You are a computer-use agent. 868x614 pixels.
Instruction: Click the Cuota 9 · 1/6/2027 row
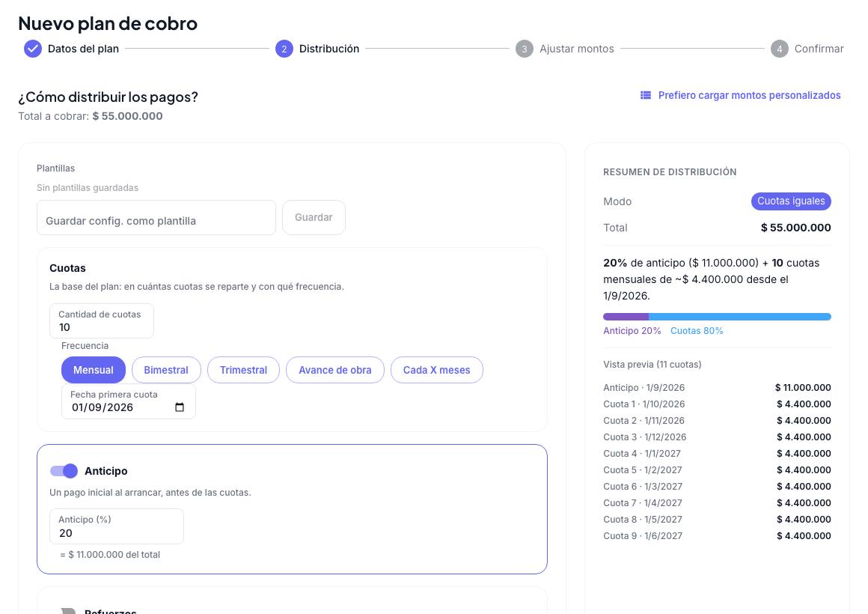click(x=717, y=536)
